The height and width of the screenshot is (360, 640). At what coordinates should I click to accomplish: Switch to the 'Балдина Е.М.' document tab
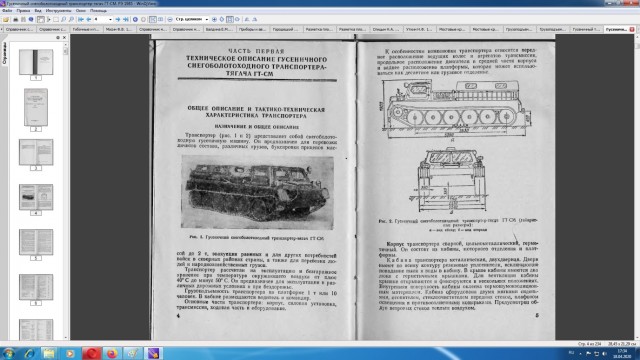219,29
